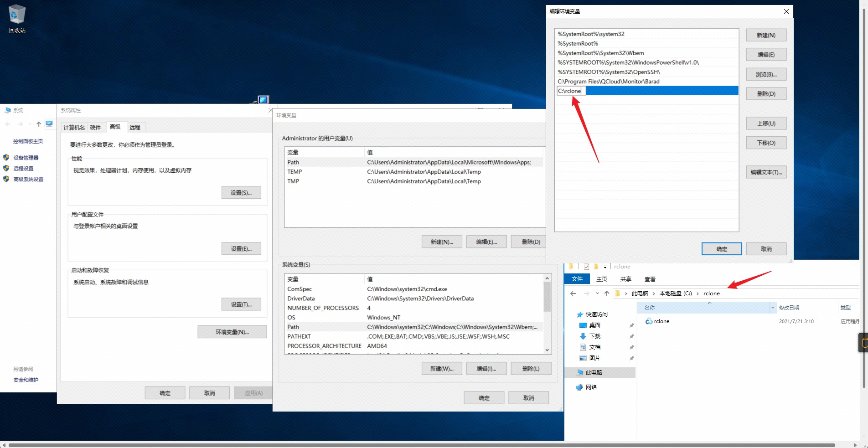Go back in File Explorer

coord(573,294)
